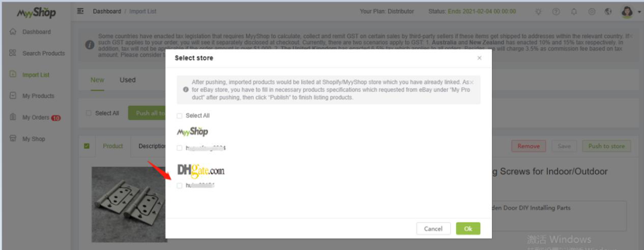Click the Cancel button
This screenshot has width=644, height=250.
tap(434, 229)
